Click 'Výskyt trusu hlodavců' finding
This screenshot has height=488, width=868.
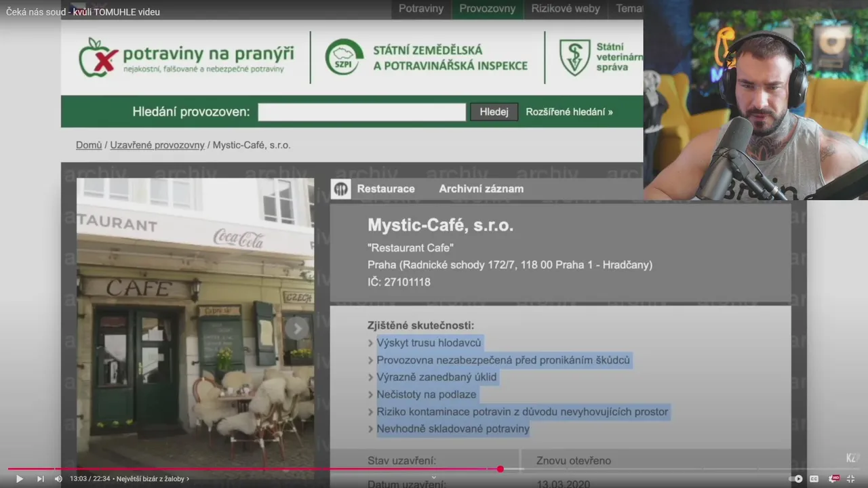point(429,343)
